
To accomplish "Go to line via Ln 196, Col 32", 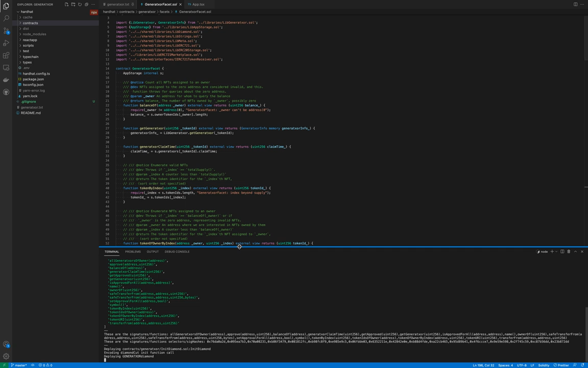I will click(484, 365).
